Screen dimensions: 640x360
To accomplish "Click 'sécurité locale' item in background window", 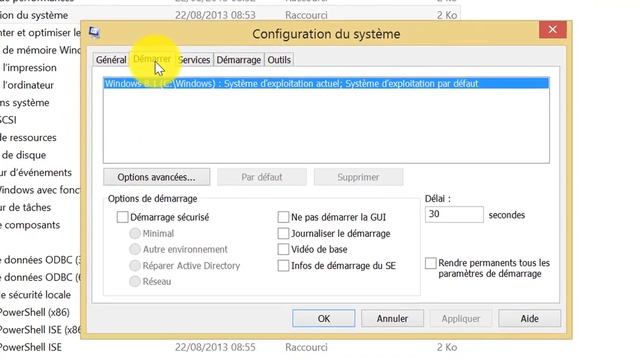I will (x=35, y=295).
